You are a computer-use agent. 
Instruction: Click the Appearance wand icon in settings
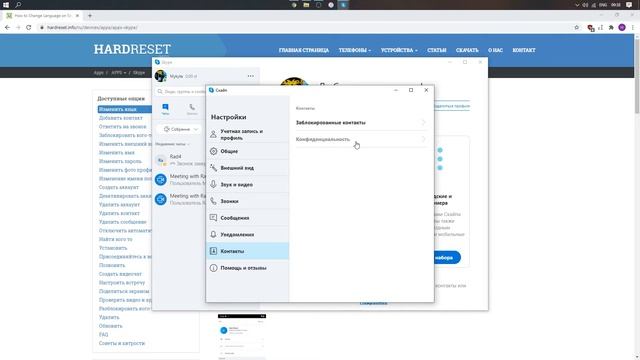[213, 168]
